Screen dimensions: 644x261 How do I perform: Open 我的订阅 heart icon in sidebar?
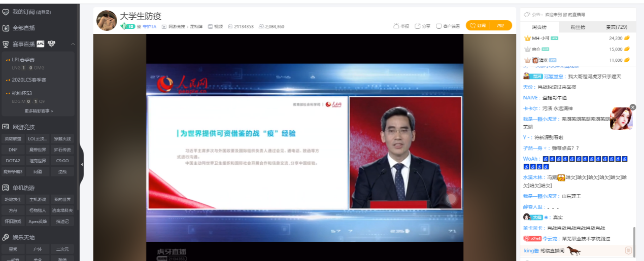[6, 12]
